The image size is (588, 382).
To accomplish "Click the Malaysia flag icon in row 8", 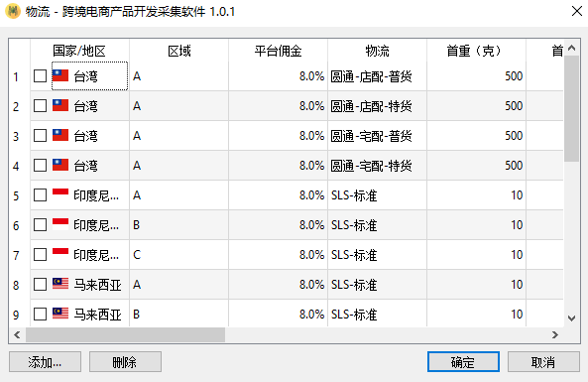I will coord(60,284).
